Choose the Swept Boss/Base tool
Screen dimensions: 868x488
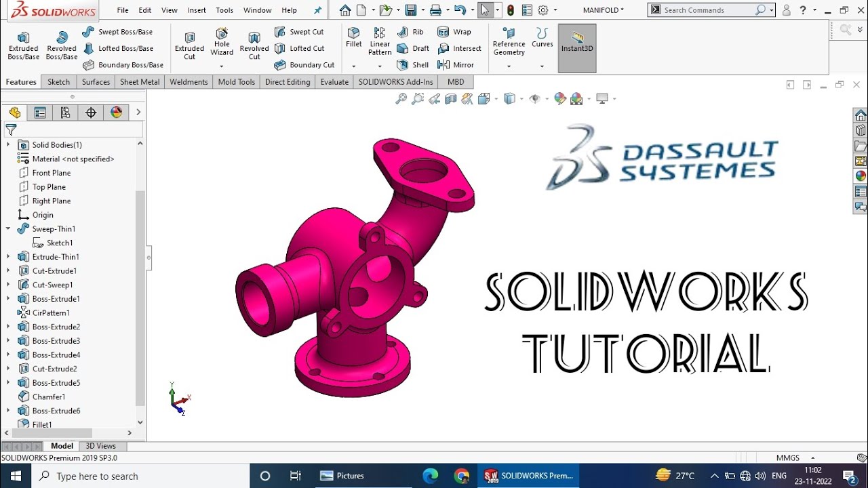[117, 32]
